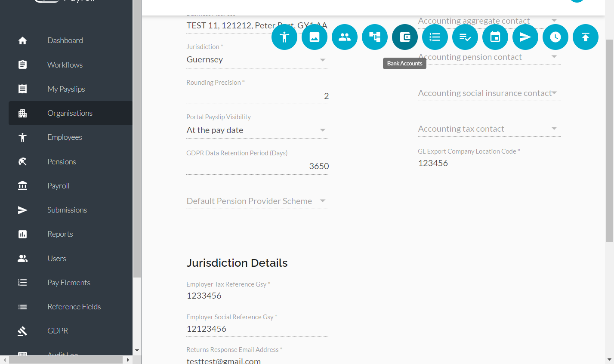Click the Dashboard home icon in sidebar
The width and height of the screenshot is (614, 364).
tap(23, 40)
